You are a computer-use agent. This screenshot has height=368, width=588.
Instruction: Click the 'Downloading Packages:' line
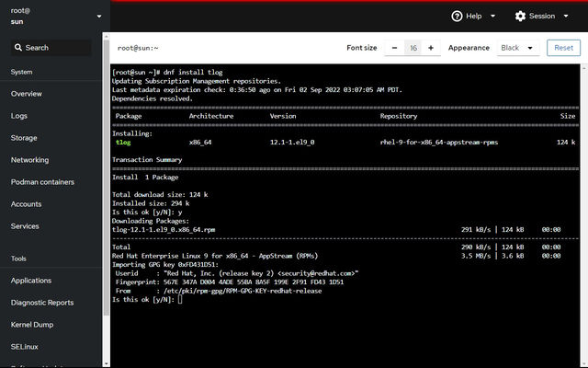pos(151,221)
